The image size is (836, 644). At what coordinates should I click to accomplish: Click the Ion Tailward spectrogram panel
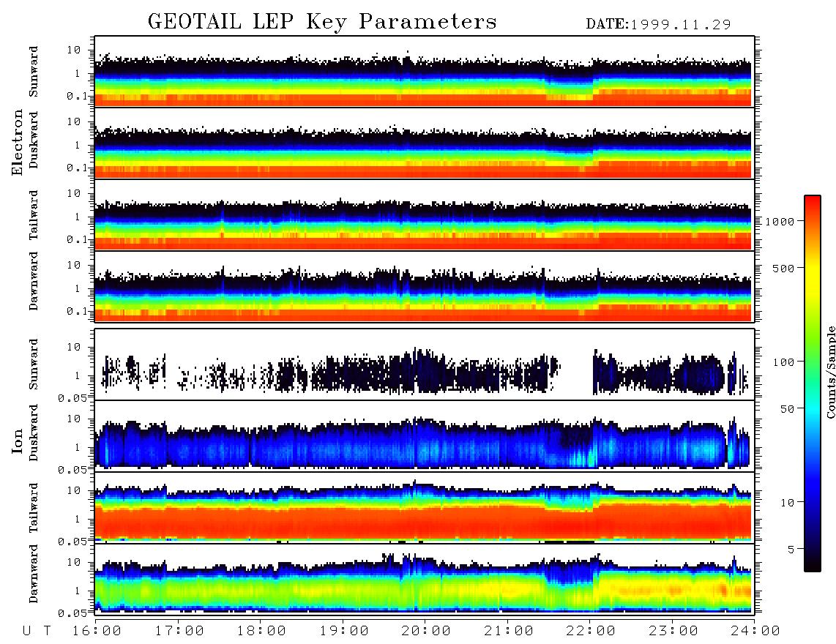pos(425,507)
